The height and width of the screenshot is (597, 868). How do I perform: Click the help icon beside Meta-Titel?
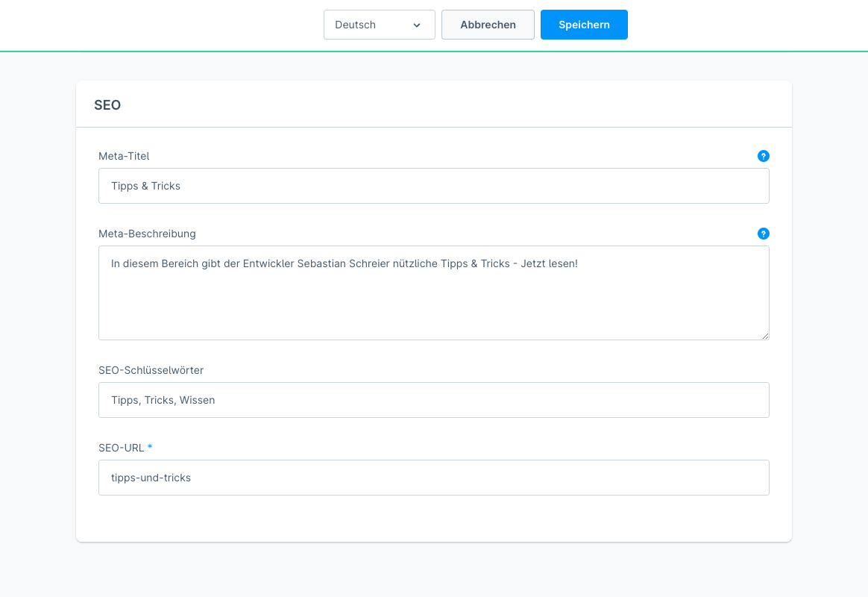763,156
